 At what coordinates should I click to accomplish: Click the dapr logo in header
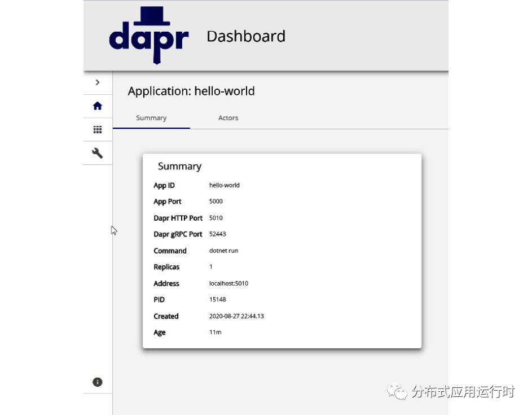click(148, 35)
